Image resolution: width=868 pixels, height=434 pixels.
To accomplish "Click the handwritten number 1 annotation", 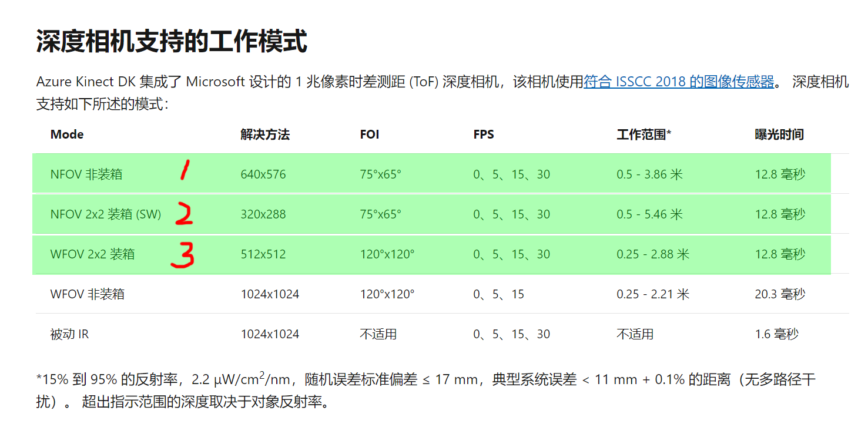I will pos(183,171).
